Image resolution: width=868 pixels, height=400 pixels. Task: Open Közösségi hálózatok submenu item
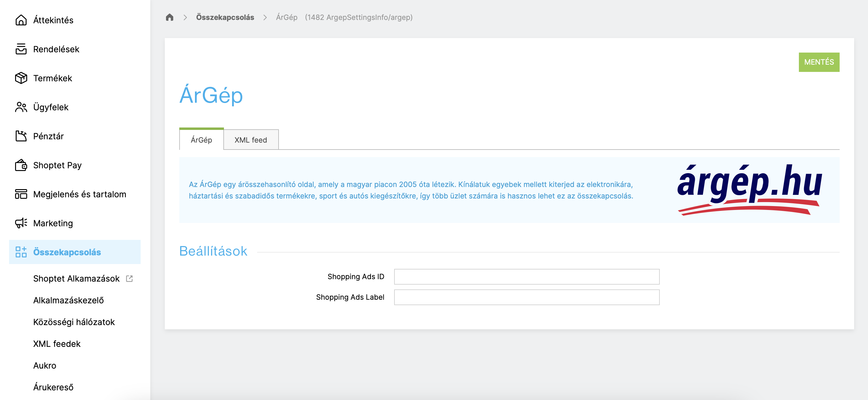pos(74,322)
